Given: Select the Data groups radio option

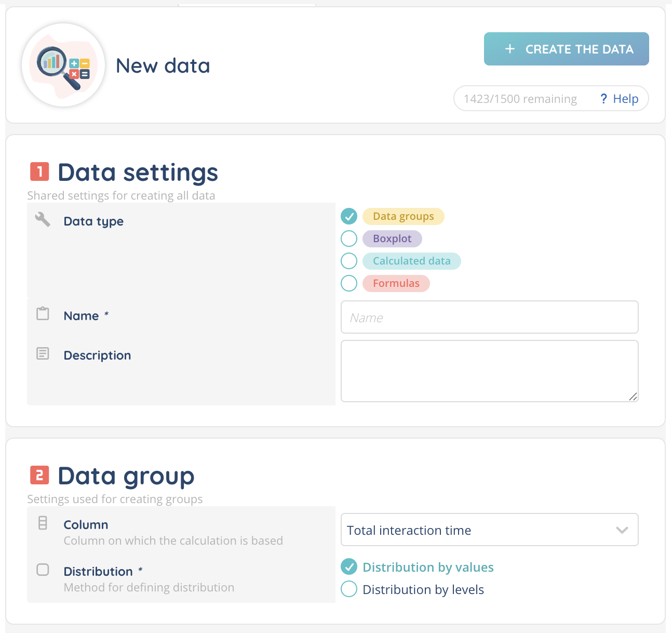Looking at the screenshot, I should tap(349, 216).
